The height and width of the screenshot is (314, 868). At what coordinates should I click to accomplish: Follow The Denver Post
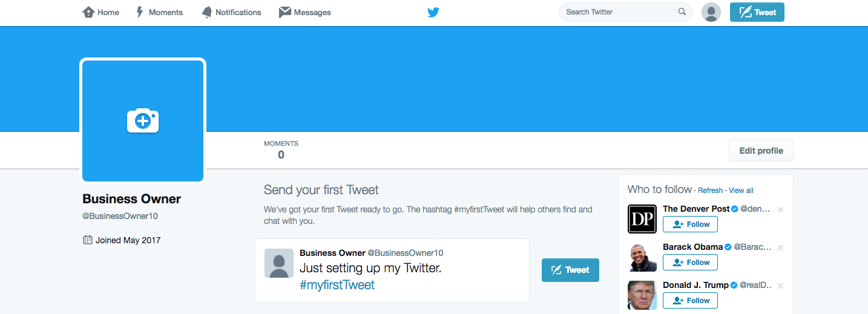pos(691,224)
